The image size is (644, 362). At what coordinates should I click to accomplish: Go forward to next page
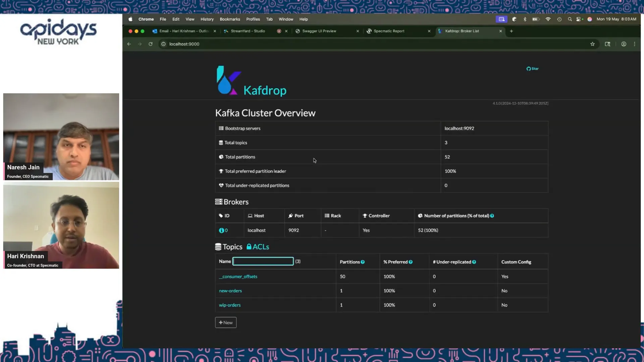[140, 44]
